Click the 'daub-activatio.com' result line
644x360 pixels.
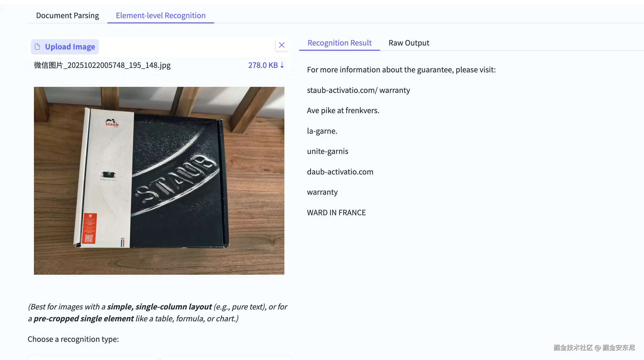click(x=340, y=172)
